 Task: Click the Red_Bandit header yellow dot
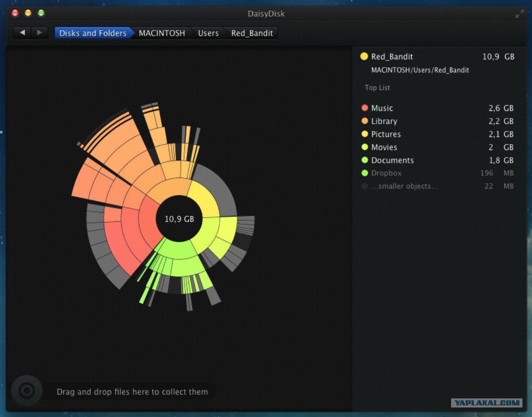pyautogui.click(x=364, y=56)
